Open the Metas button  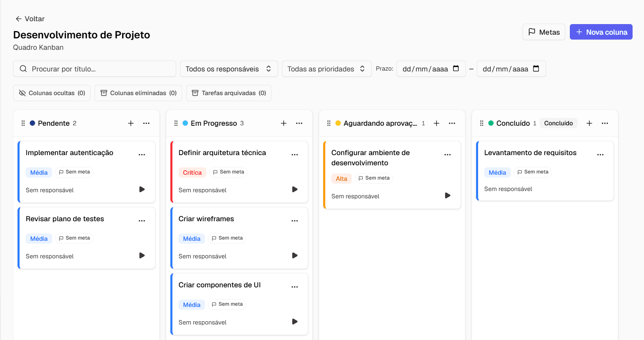click(x=544, y=32)
